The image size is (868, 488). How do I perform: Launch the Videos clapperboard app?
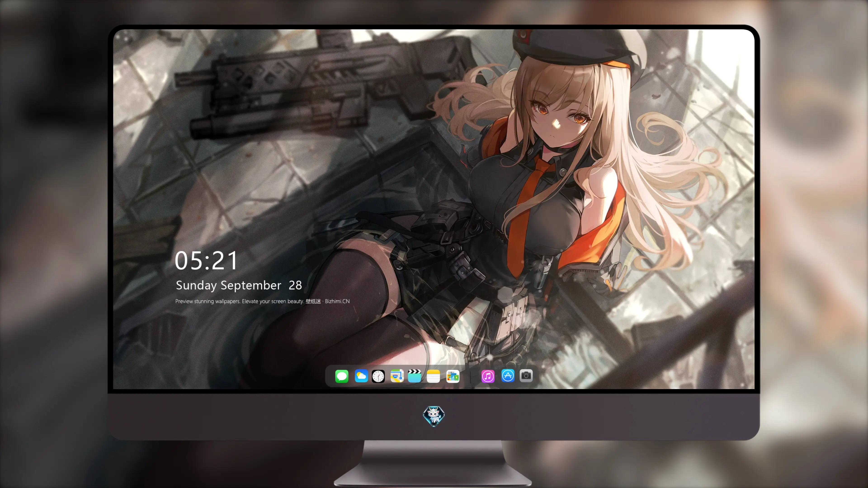coord(415,376)
